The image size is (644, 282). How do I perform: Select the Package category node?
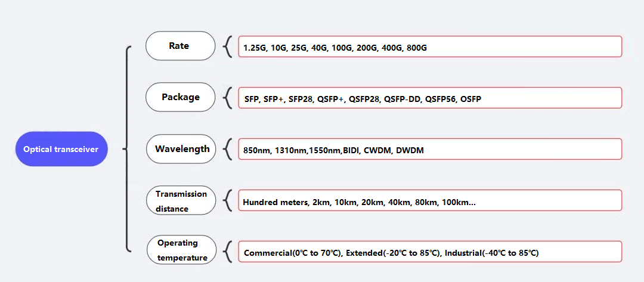(x=181, y=97)
